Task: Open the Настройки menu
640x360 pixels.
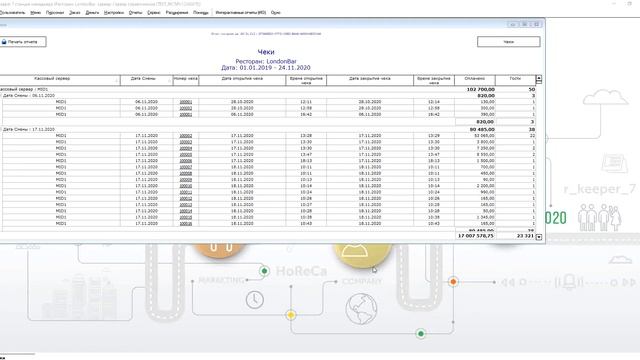Action: pyautogui.click(x=114, y=13)
